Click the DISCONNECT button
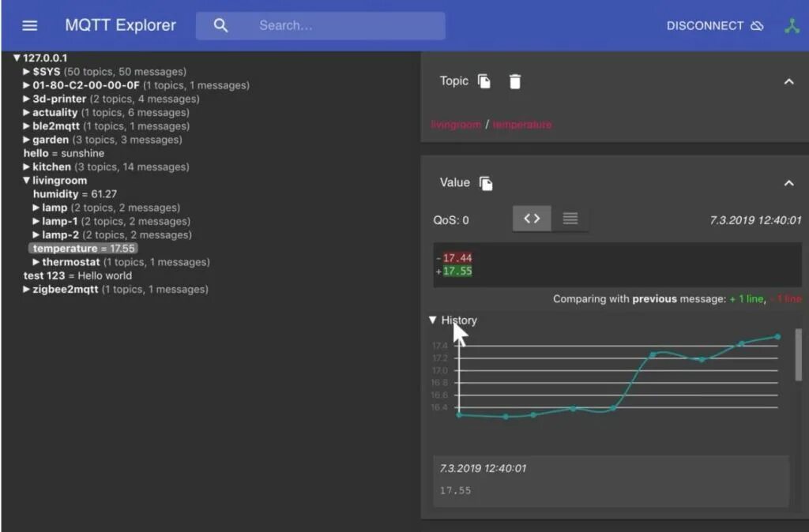809x532 pixels. point(714,26)
